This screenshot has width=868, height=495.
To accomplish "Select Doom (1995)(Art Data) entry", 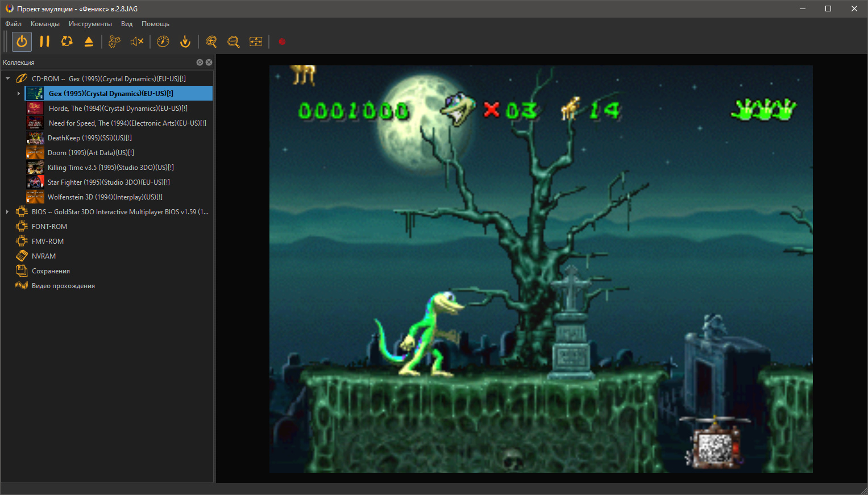I will point(91,152).
